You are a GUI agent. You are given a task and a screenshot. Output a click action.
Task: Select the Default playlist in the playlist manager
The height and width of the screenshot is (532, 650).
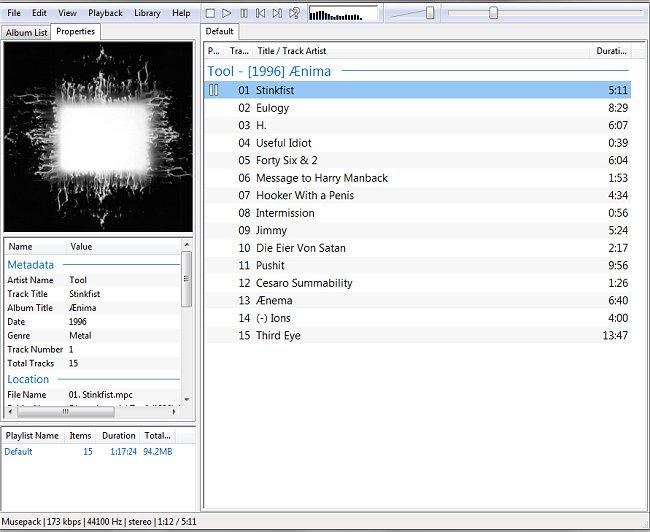pyautogui.click(x=19, y=452)
